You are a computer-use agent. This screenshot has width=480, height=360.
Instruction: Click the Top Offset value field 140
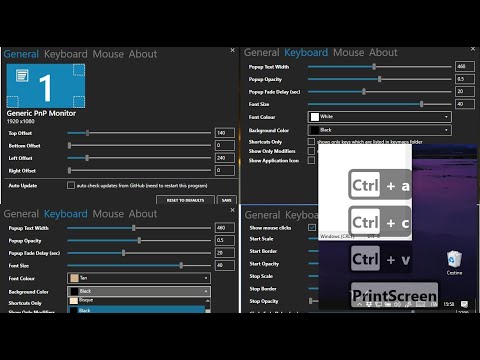225,133
